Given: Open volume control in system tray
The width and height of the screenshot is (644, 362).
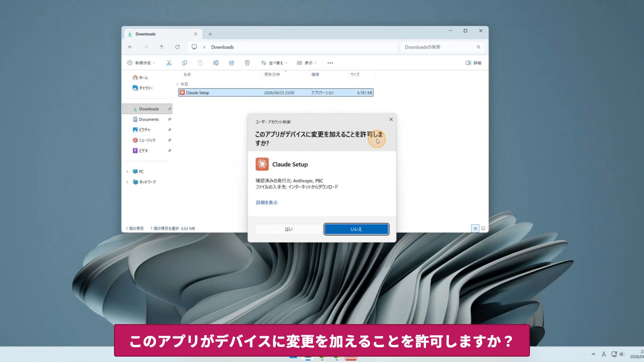Looking at the screenshot, I should (622, 354).
